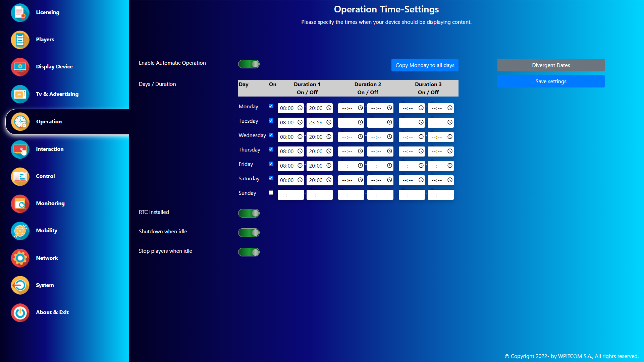Open the Players sidebar icon
This screenshot has width=644, height=362.
20,40
